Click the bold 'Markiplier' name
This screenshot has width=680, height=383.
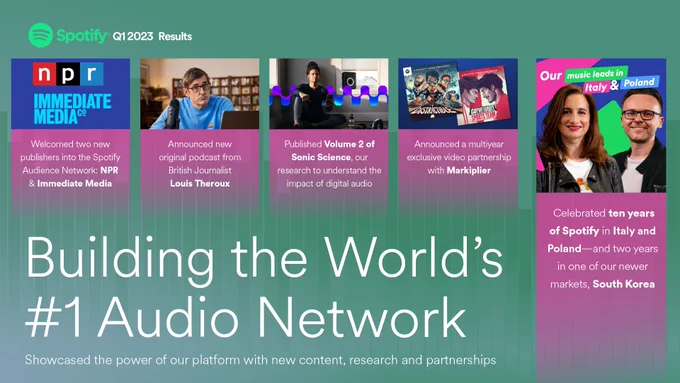469,170
